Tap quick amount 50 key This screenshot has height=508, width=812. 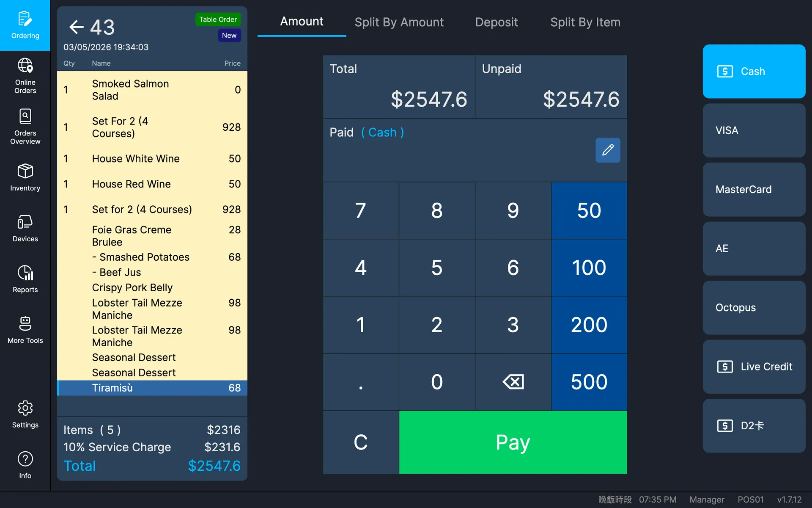(589, 210)
